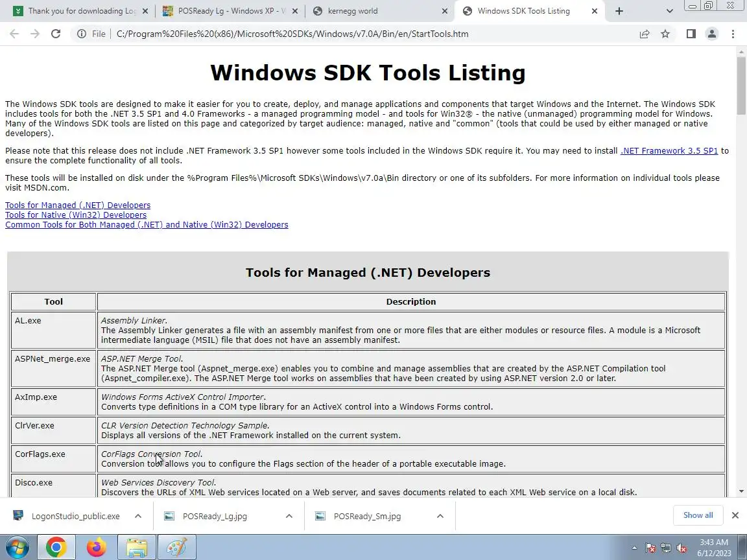747x560 pixels.
Task: Click the 'Tool' column header
Action: (x=53, y=301)
